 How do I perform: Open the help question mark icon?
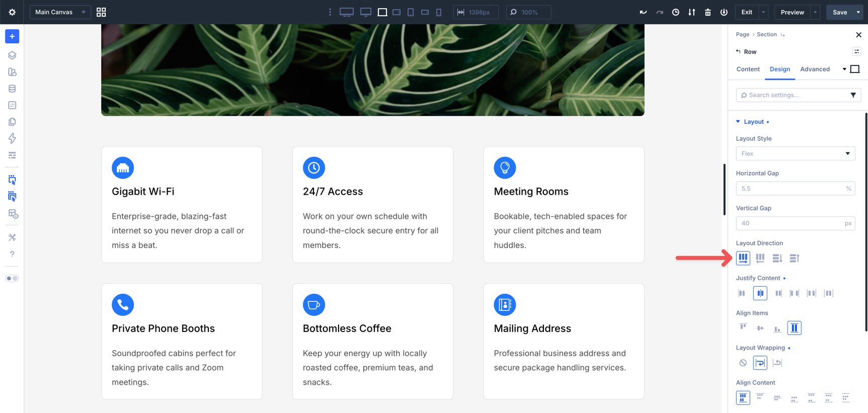coord(12,254)
